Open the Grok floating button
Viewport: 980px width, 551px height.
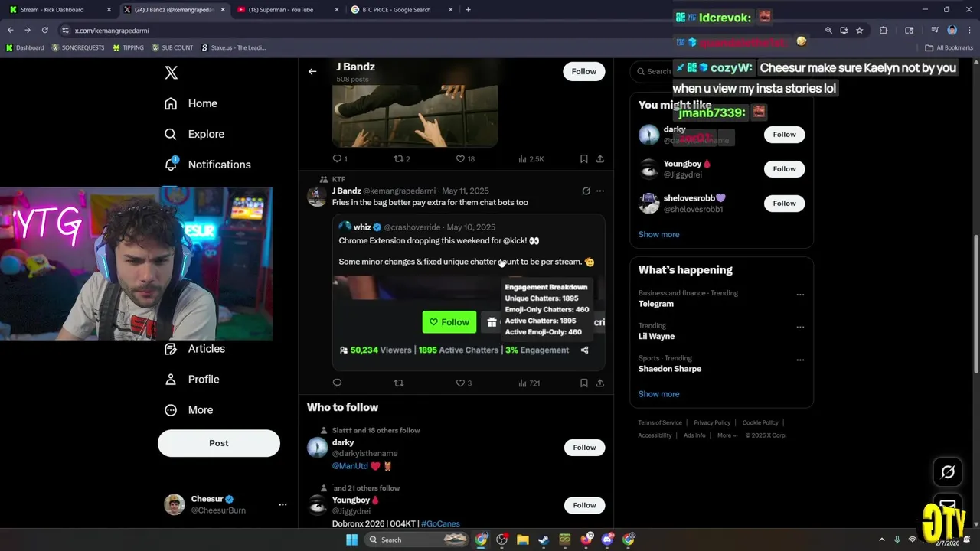tap(948, 472)
